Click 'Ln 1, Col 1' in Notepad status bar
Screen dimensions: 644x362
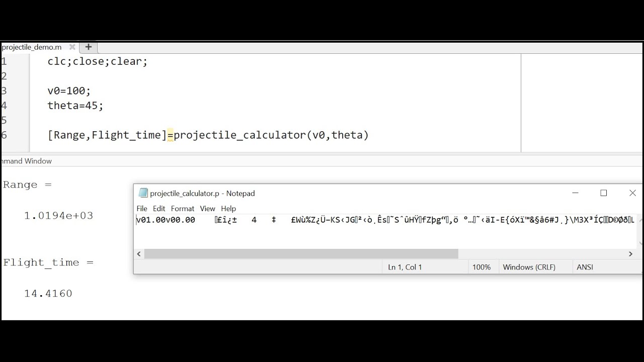[405, 267]
